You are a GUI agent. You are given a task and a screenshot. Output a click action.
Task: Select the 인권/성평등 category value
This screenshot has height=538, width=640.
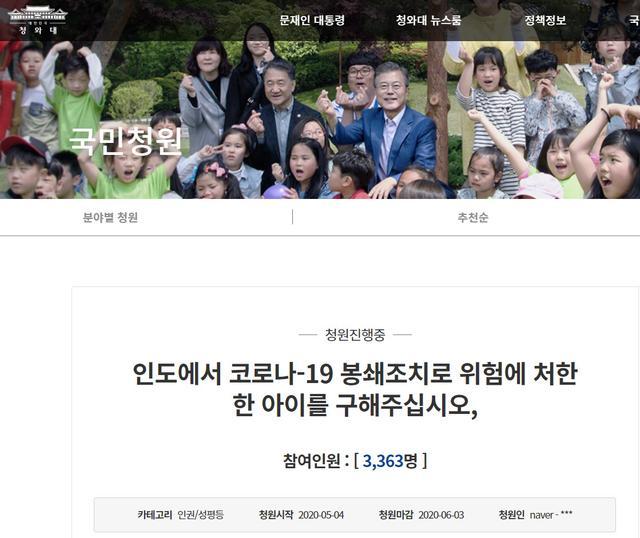click(200, 515)
